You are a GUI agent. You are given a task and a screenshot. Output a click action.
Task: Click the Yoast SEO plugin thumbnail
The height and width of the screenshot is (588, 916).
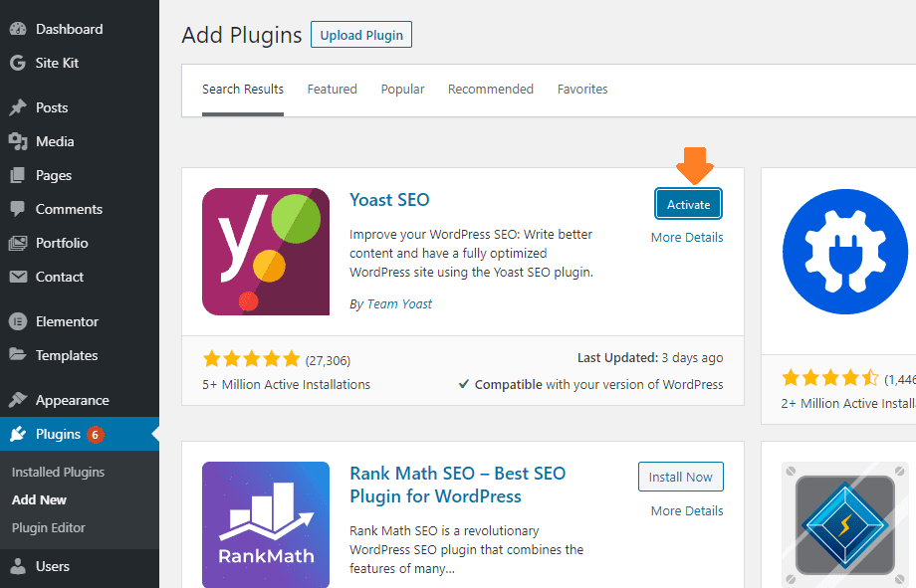pos(266,252)
